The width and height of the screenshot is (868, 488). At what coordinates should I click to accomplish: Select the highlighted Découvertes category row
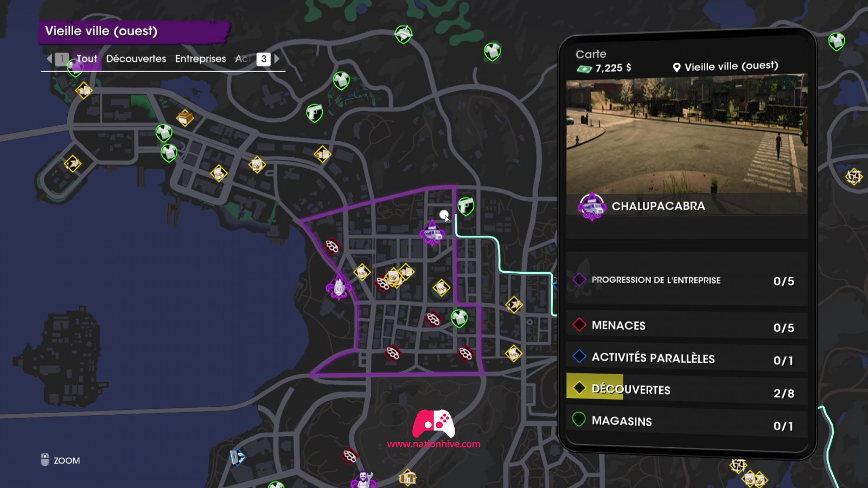click(687, 389)
